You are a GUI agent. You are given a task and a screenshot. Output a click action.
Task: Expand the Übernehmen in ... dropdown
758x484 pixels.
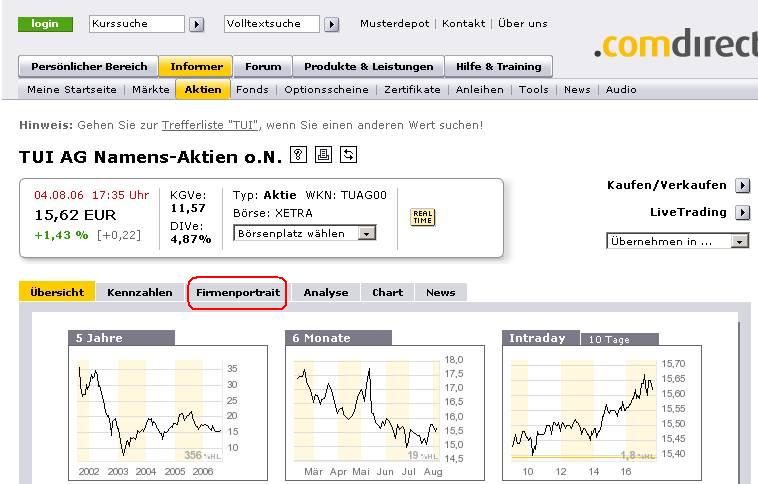739,241
